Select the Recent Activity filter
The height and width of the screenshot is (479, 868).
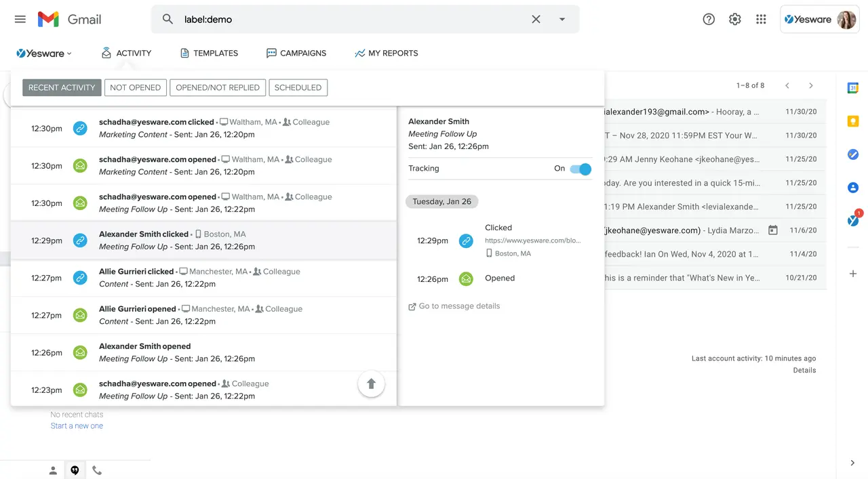(x=62, y=87)
